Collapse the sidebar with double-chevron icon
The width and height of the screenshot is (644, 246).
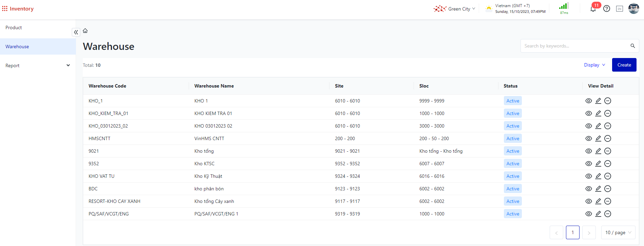76,32
